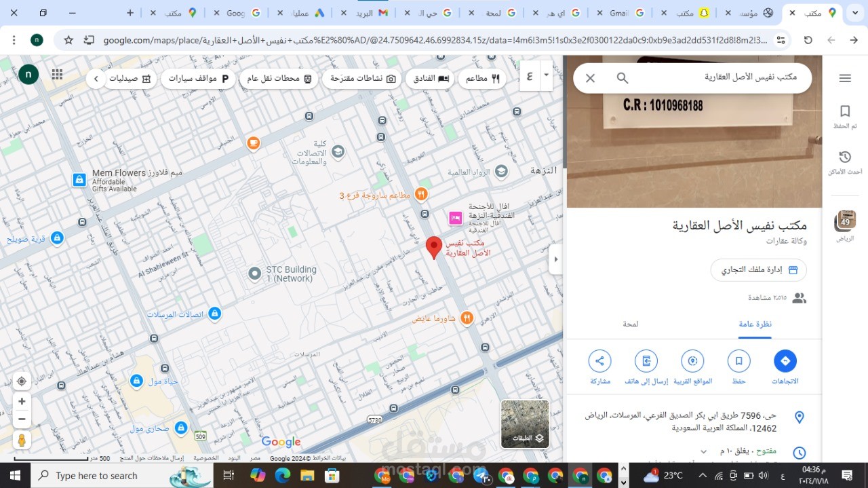Click the Save place bookmark button
Viewport: 868px width, 488px height.
click(x=738, y=367)
